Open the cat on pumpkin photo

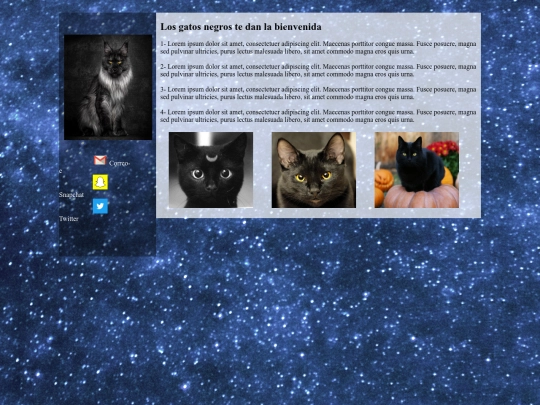point(417,170)
